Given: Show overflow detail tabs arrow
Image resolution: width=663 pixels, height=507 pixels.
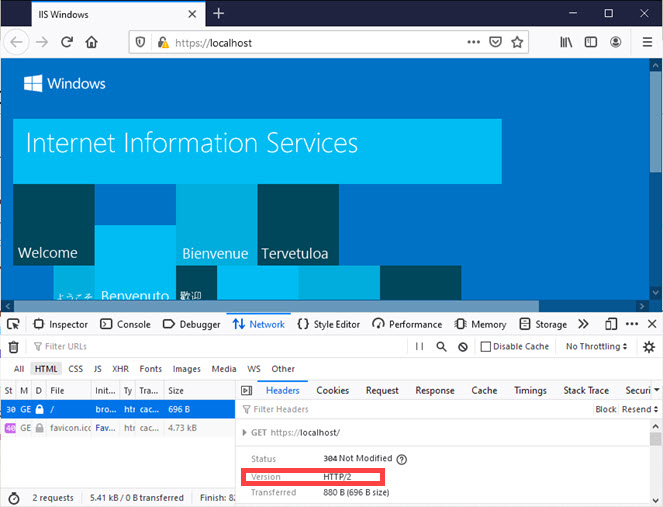Looking at the screenshot, I should (657, 389).
